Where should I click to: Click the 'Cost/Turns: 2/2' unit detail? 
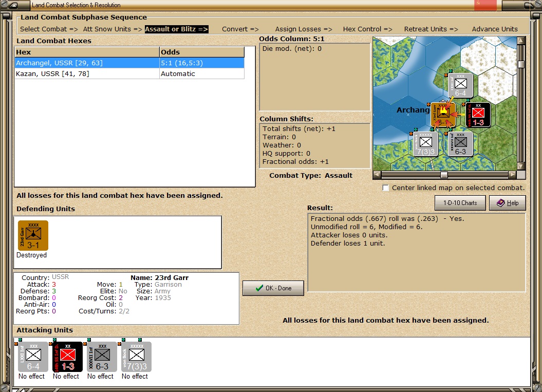pos(104,311)
